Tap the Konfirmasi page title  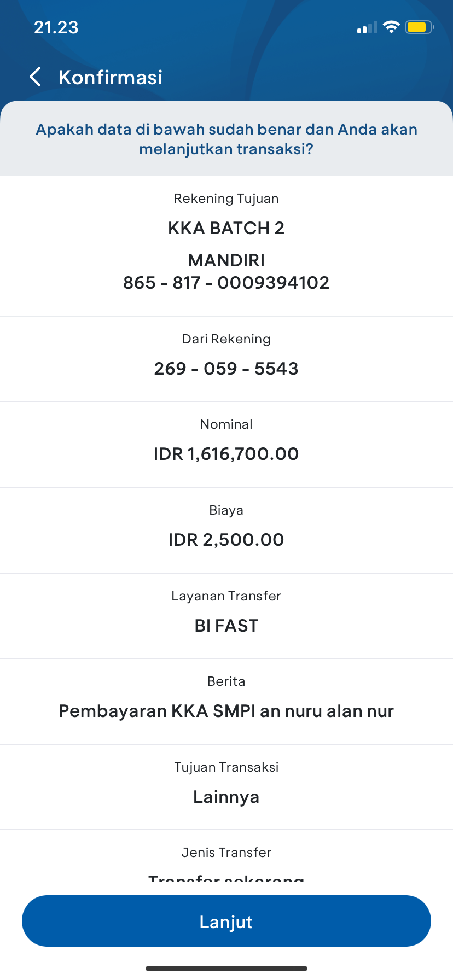tap(111, 77)
